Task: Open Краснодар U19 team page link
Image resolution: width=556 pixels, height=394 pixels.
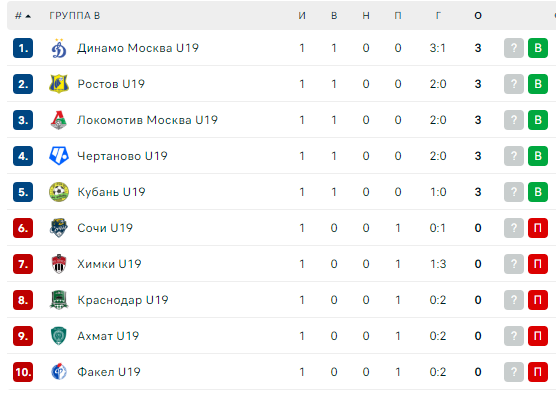Action: 123,300
